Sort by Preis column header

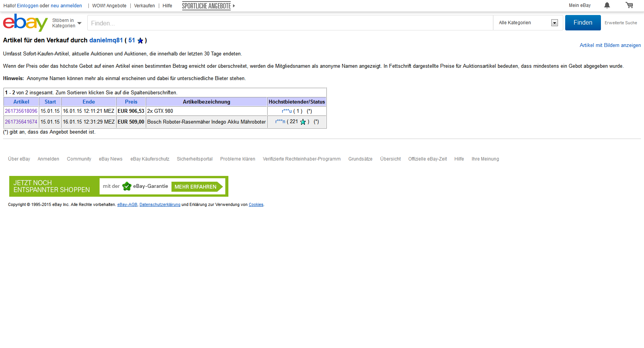pos(131,102)
